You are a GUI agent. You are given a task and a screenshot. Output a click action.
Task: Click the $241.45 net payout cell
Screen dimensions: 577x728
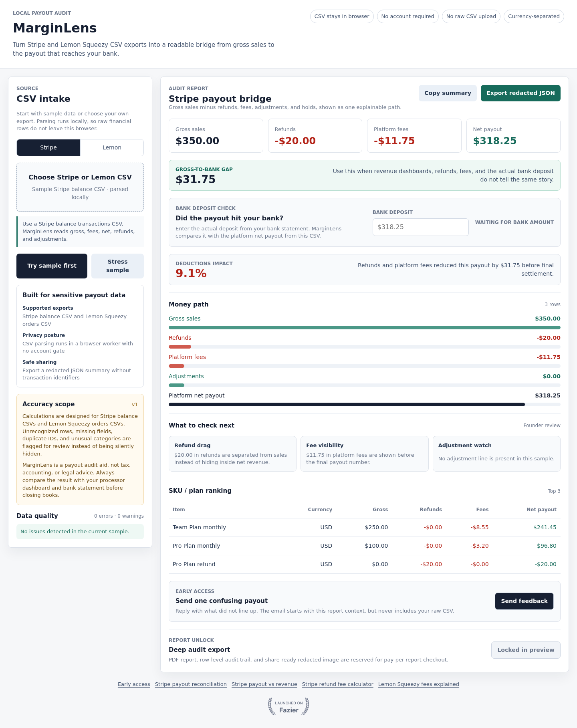pyautogui.click(x=545, y=527)
